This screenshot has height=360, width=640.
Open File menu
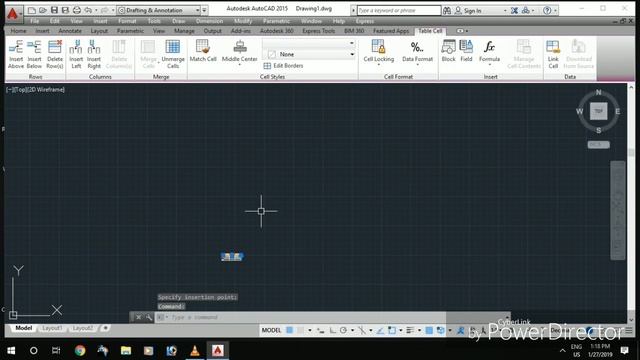pyautogui.click(x=35, y=21)
